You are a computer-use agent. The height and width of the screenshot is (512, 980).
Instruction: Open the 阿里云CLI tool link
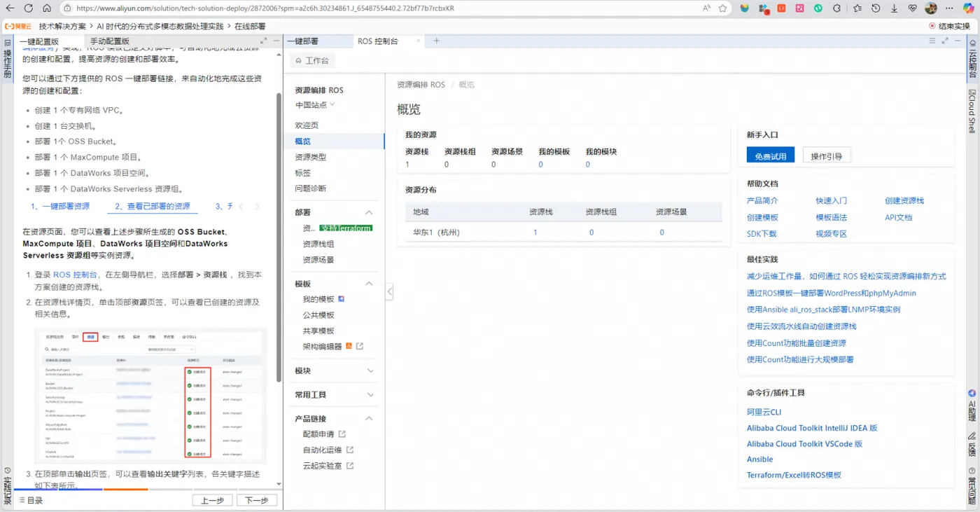click(x=764, y=412)
